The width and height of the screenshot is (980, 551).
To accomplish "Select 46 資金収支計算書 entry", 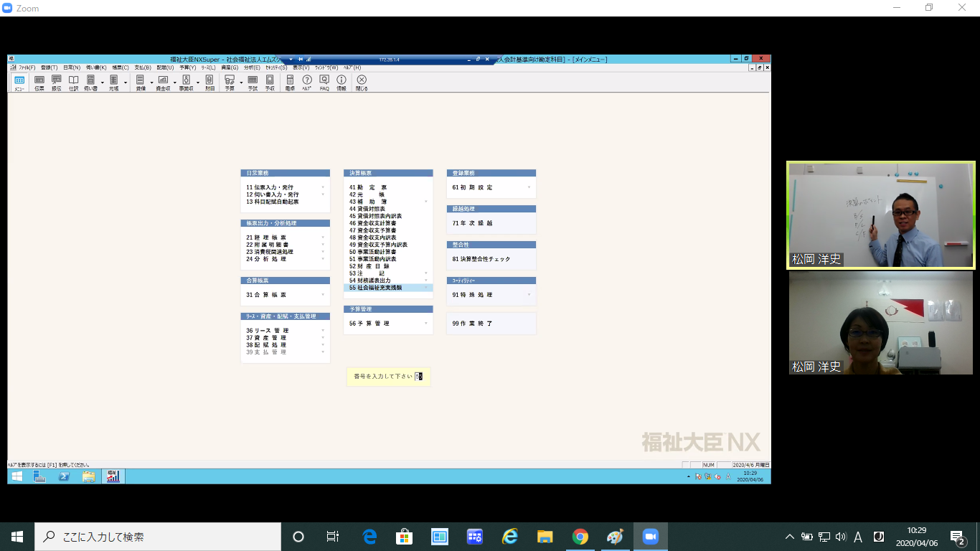I will click(x=373, y=223).
